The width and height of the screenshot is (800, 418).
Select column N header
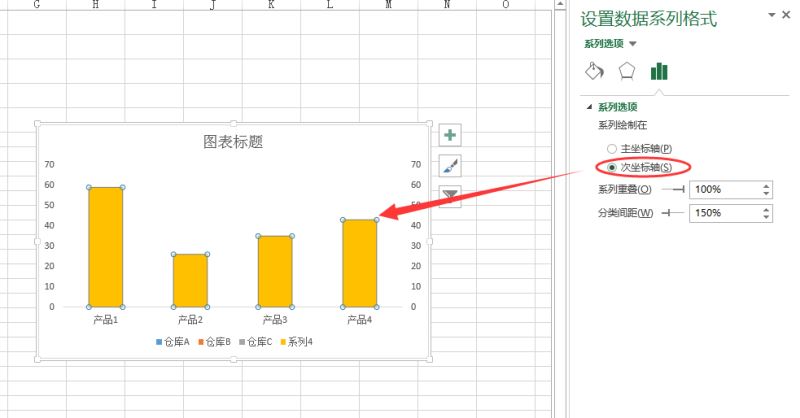click(447, 4)
